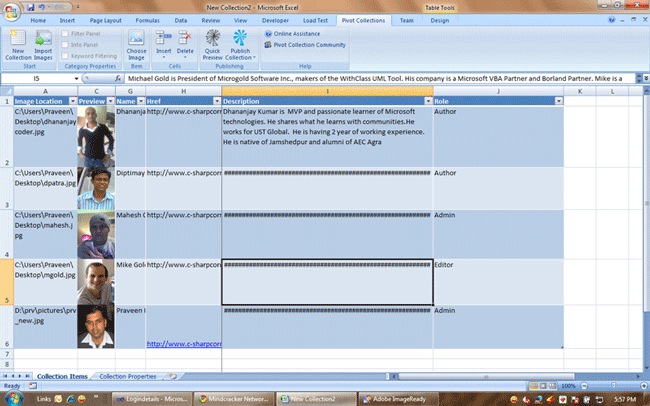The width and height of the screenshot is (650, 406).
Task: Click the Name Box showing I5
Action: (x=36, y=78)
